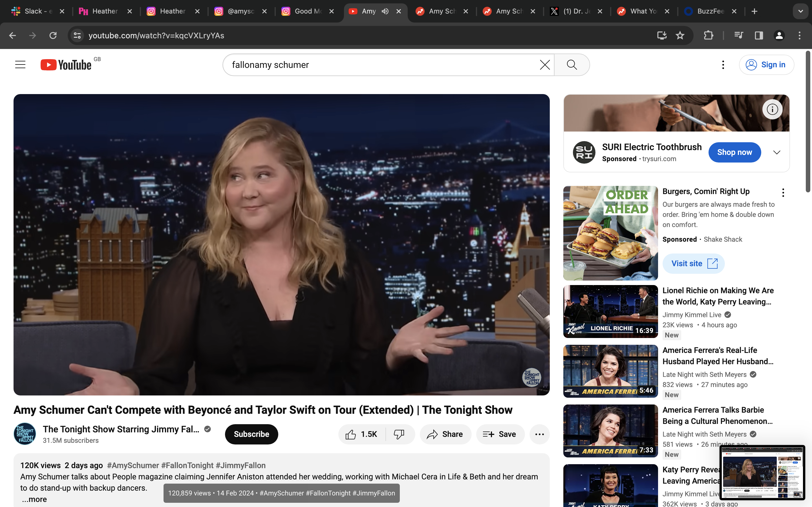Click the info icon on the SURI ad
812x507 pixels.
(x=772, y=109)
